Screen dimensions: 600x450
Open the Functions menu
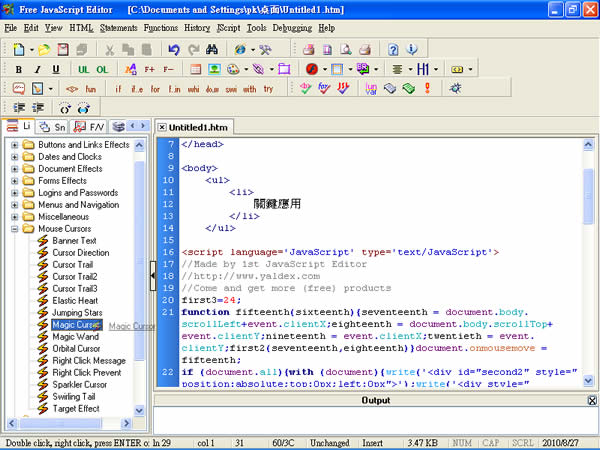tap(160, 28)
